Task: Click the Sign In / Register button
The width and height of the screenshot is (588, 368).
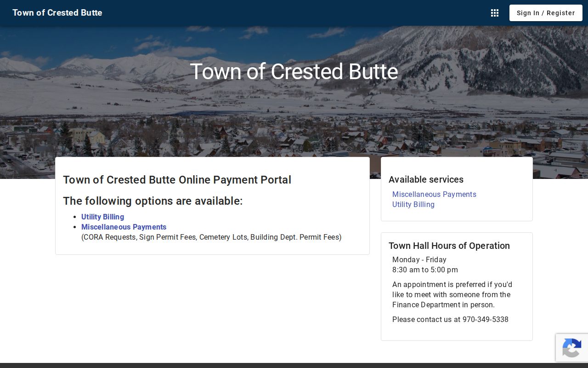Action: [546, 13]
